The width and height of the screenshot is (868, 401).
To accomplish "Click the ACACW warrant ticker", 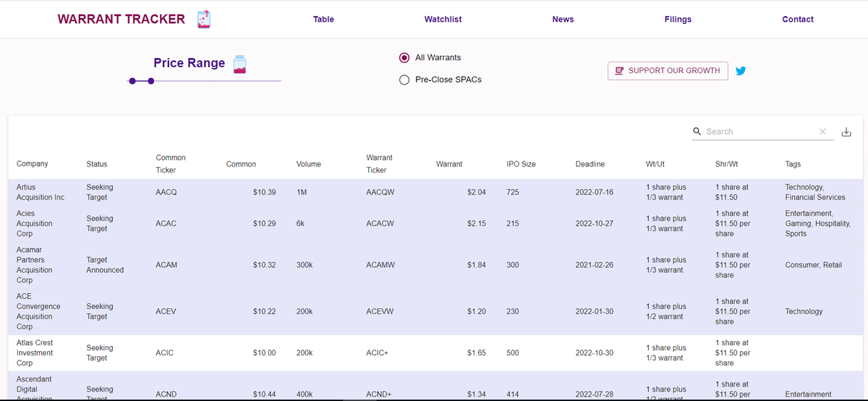I will pos(380,224).
